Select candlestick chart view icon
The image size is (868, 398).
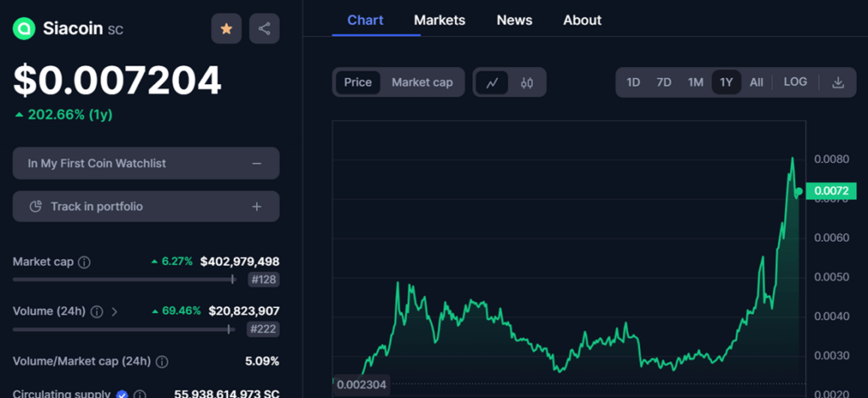click(526, 82)
